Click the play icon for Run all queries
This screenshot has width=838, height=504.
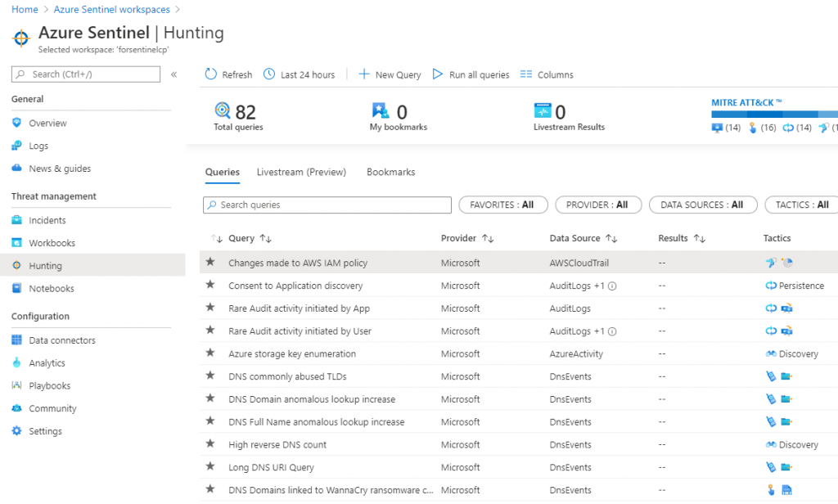438,74
